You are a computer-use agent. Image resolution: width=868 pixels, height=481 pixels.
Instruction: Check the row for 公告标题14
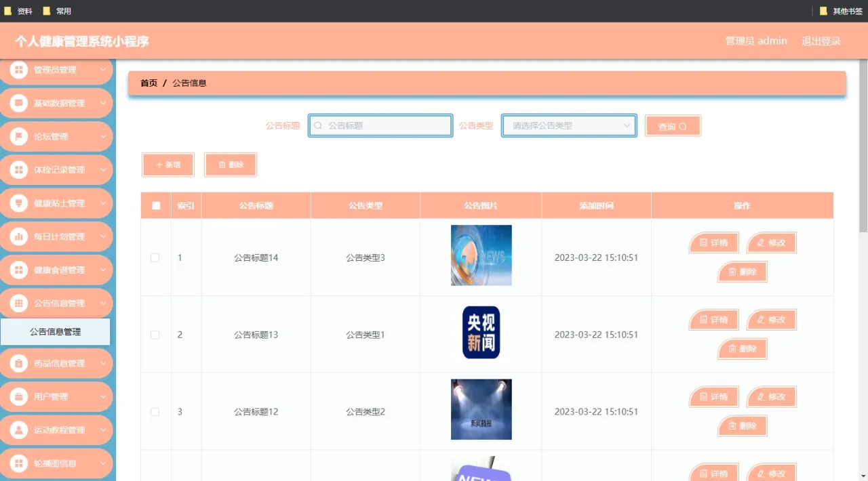(155, 257)
